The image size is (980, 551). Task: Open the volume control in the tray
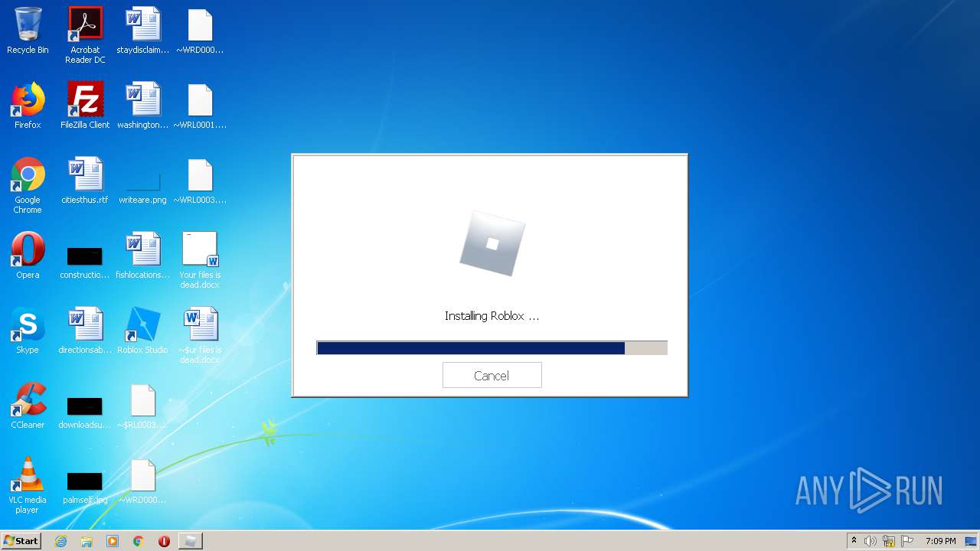click(871, 541)
